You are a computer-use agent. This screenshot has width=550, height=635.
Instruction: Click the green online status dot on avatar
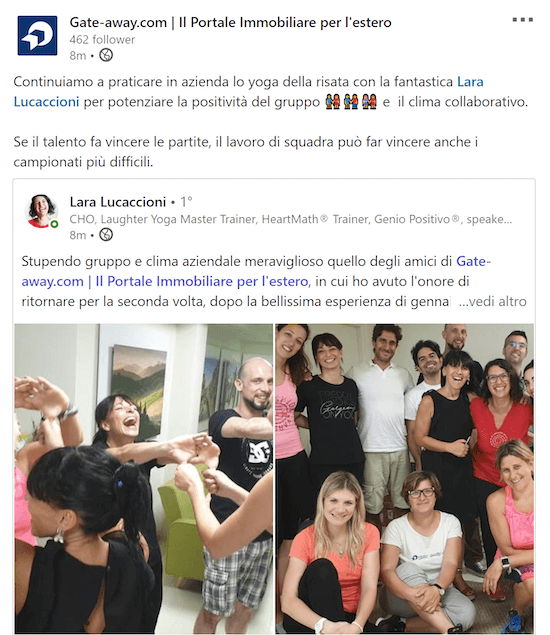tap(54, 224)
